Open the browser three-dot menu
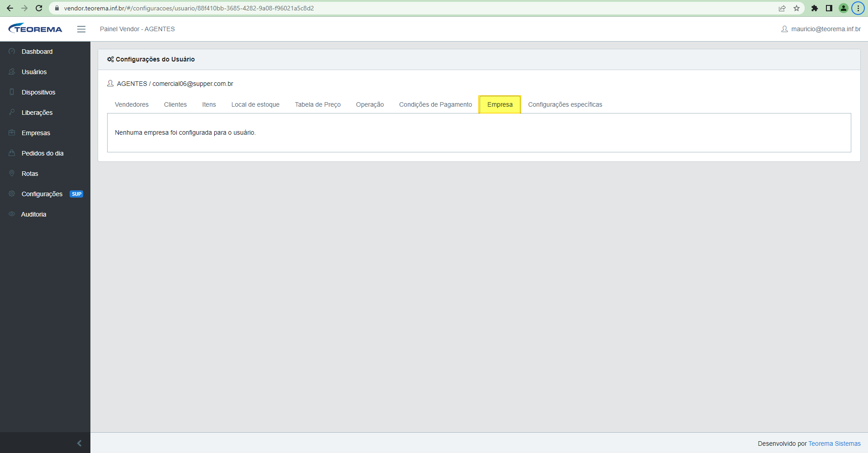Image resolution: width=868 pixels, height=453 pixels. [x=858, y=8]
